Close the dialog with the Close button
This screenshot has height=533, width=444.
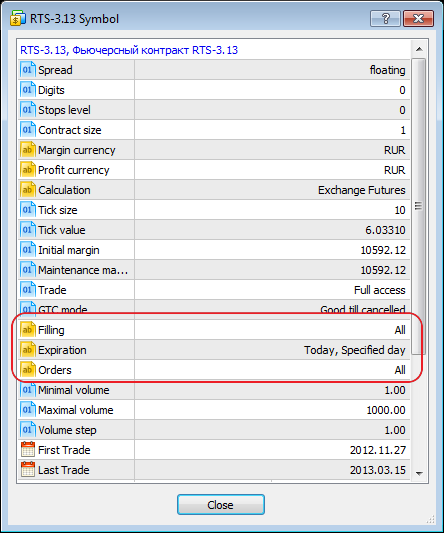coord(221,505)
